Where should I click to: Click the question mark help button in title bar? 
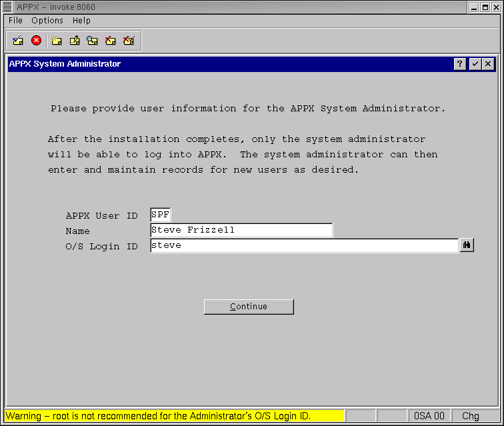460,63
